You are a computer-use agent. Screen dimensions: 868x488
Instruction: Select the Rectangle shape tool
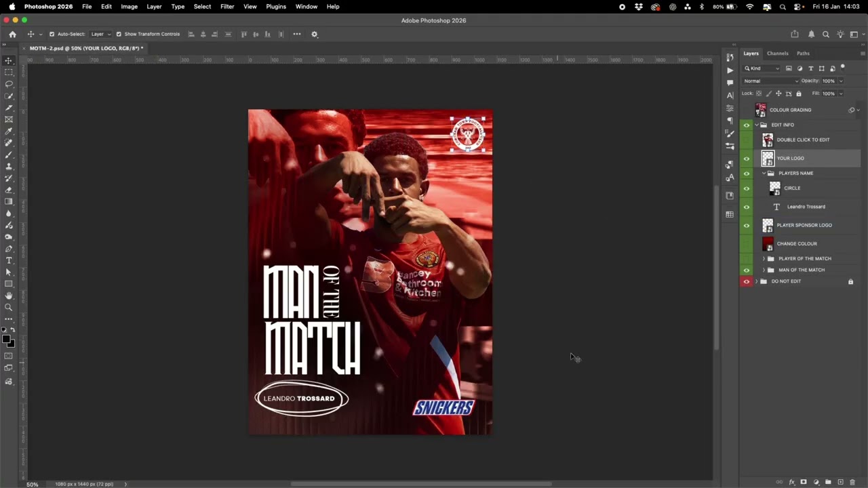coord(9,284)
